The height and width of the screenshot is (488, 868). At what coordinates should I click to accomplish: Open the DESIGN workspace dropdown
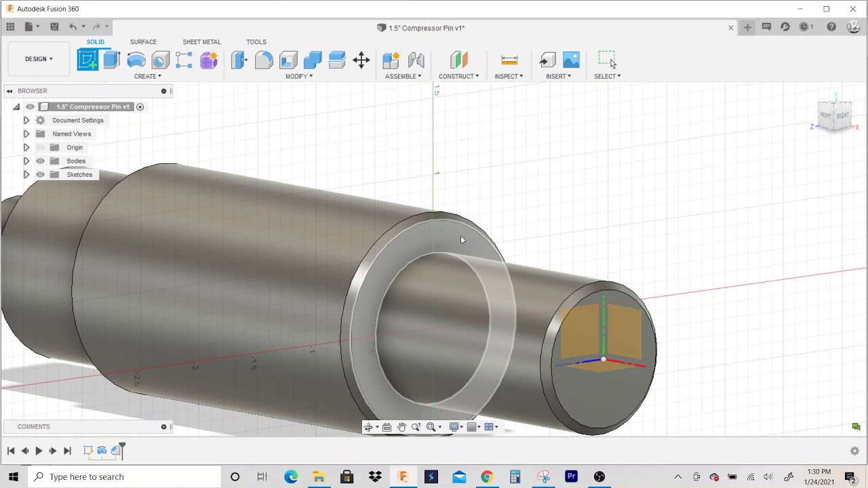[39, 59]
